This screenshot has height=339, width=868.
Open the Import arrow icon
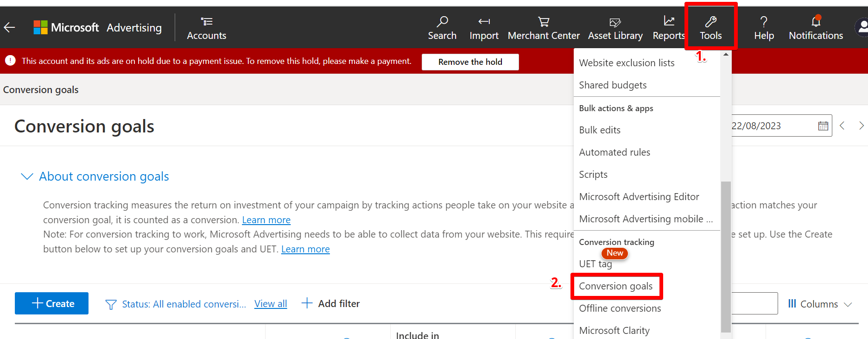tap(484, 21)
